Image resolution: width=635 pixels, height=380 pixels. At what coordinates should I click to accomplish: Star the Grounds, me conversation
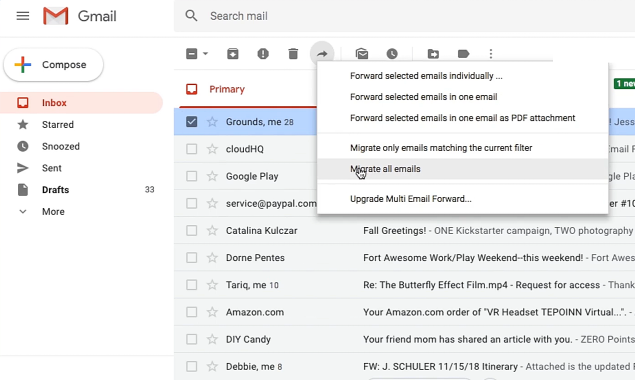click(212, 122)
